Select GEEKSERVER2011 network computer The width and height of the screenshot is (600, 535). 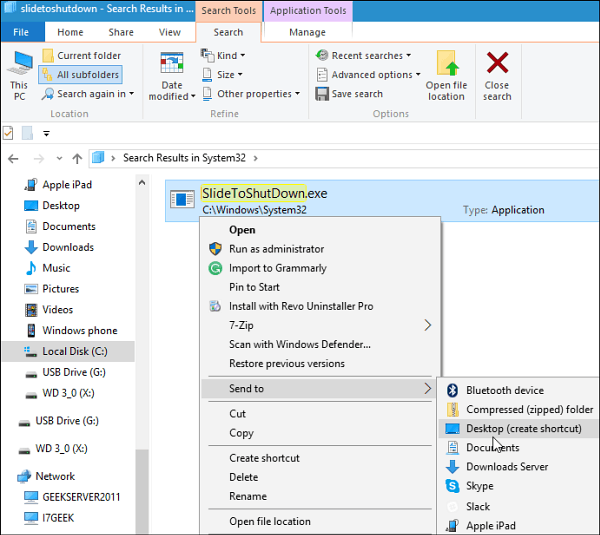[81, 497]
